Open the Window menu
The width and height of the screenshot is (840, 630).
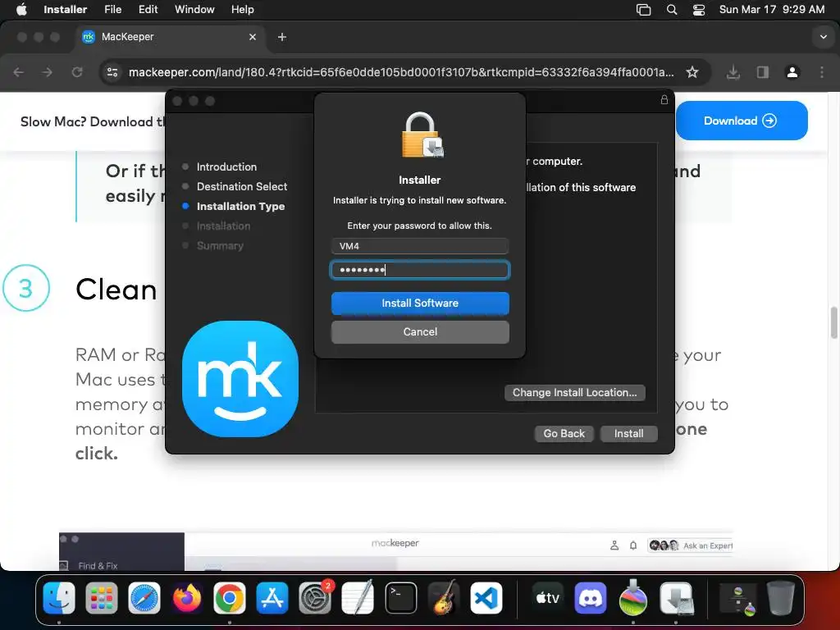click(x=194, y=10)
